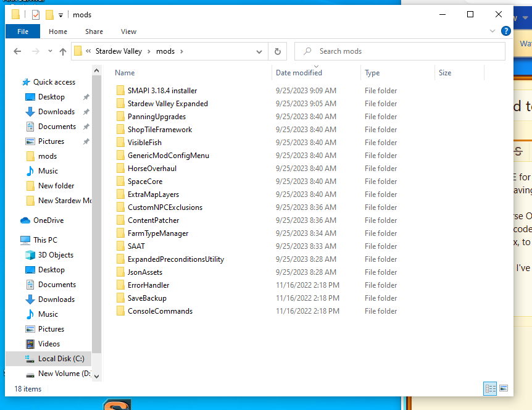The image size is (532, 410).
Task: Select the CustomNPCExclusions folder
Action: pyautogui.click(x=165, y=207)
